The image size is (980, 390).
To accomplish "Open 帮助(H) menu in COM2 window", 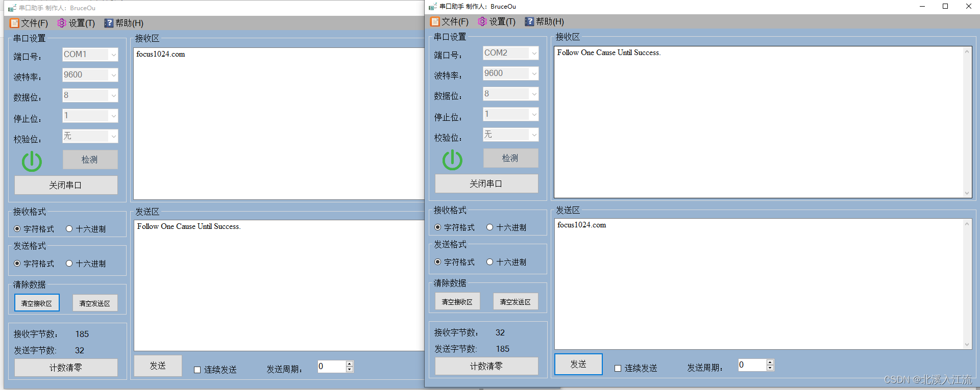I will pos(544,21).
